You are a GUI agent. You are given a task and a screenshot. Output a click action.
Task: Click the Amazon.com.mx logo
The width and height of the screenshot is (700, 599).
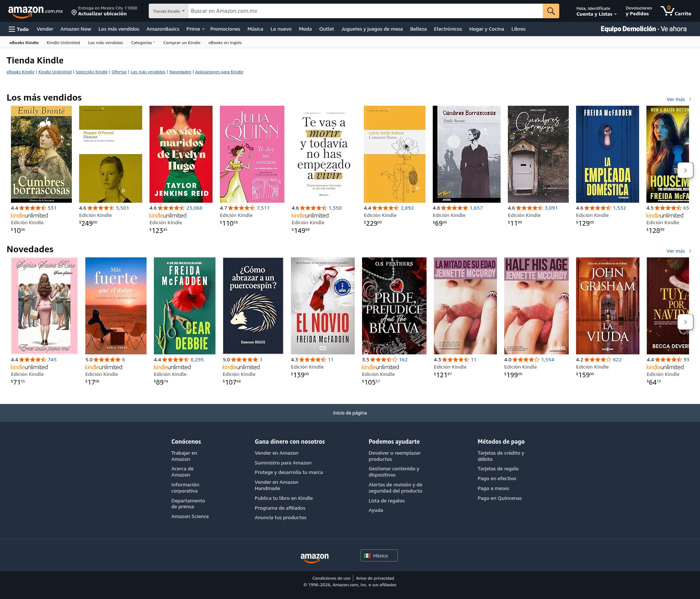(35, 11)
